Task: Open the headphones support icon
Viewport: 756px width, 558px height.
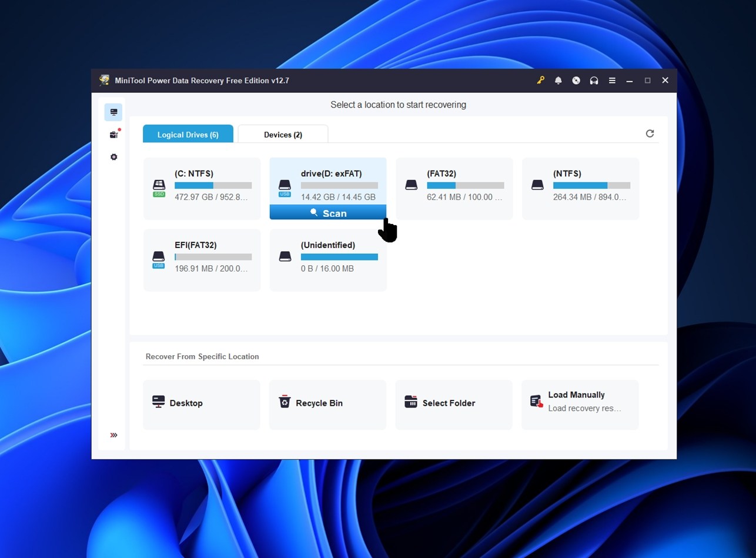Action: point(594,81)
